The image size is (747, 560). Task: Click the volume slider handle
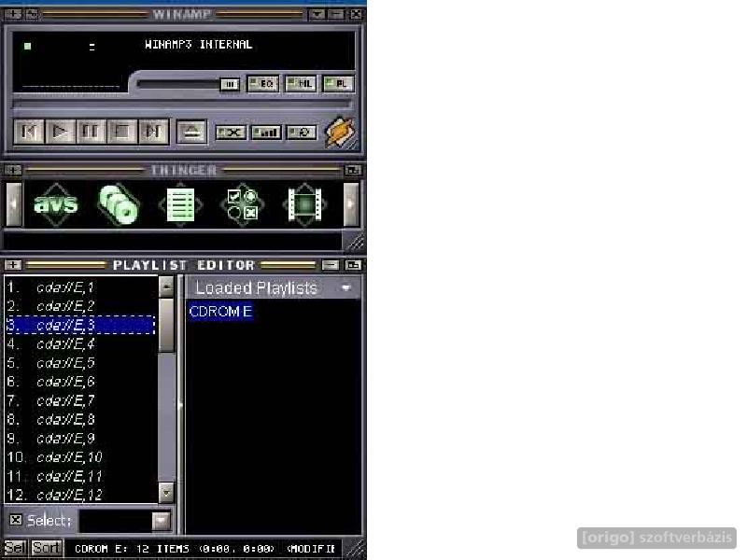click(x=230, y=85)
